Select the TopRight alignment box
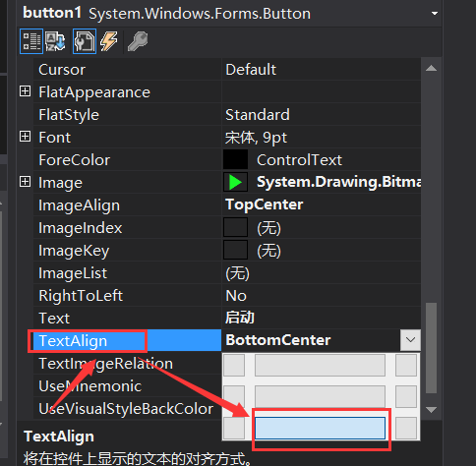Viewport: 476px width, 466px height. (x=406, y=365)
